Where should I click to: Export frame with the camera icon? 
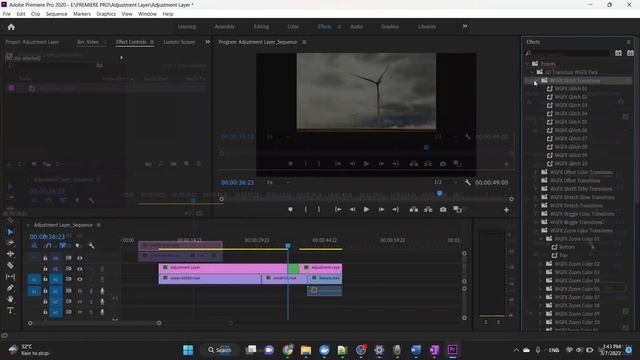point(443,209)
